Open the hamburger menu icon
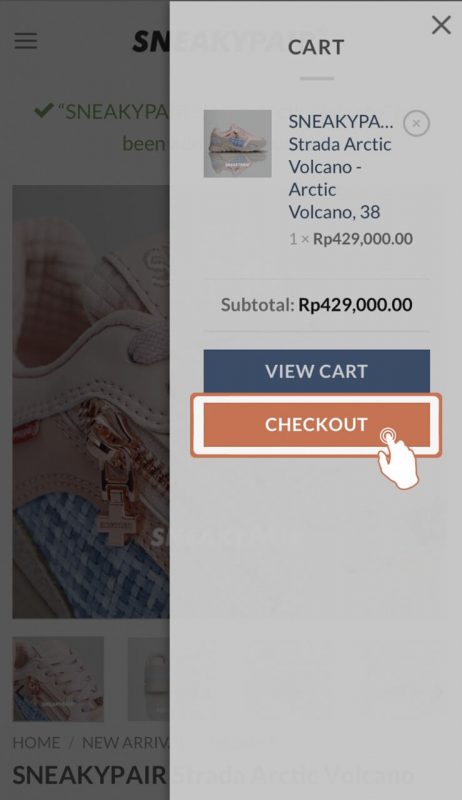Screen dimensions: 462x800 pos(25,41)
